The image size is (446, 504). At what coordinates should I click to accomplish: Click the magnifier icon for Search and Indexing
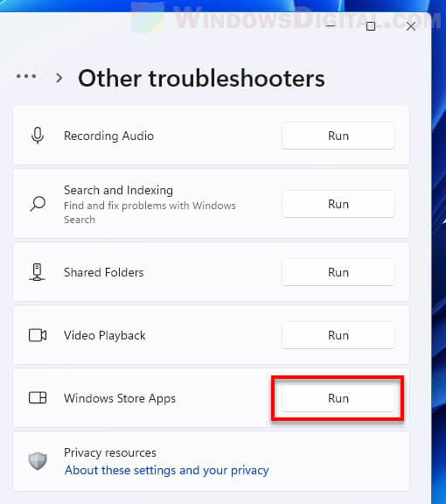(x=38, y=204)
